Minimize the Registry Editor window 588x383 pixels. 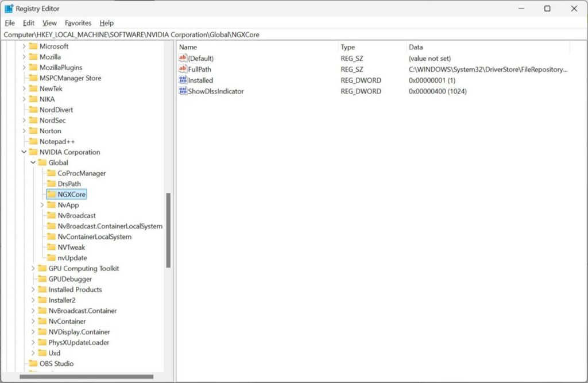pyautogui.click(x=521, y=8)
